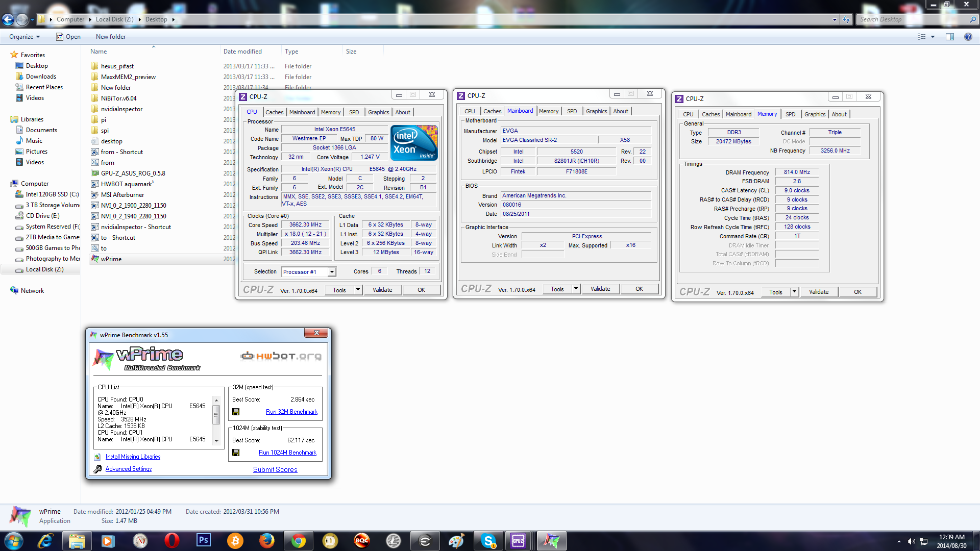Screen dimensions: 980x551
Task: Select Memory tab in Mainboard CPU-Z window
Action: pyautogui.click(x=549, y=111)
